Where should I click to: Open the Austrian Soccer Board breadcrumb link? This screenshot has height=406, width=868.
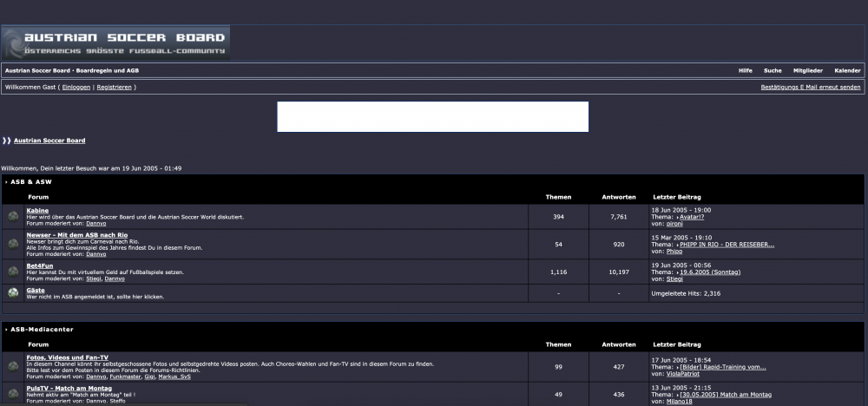pyautogui.click(x=49, y=141)
